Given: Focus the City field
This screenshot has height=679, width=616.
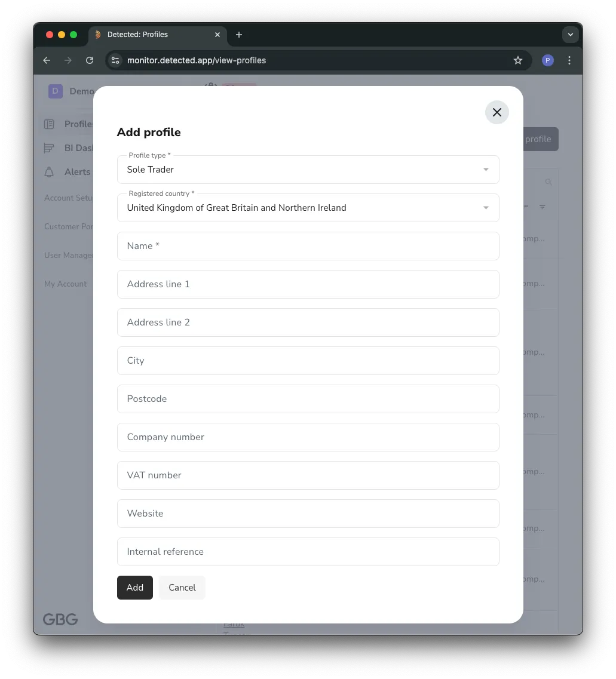Looking at the screenshot, I should pos(308,361).
